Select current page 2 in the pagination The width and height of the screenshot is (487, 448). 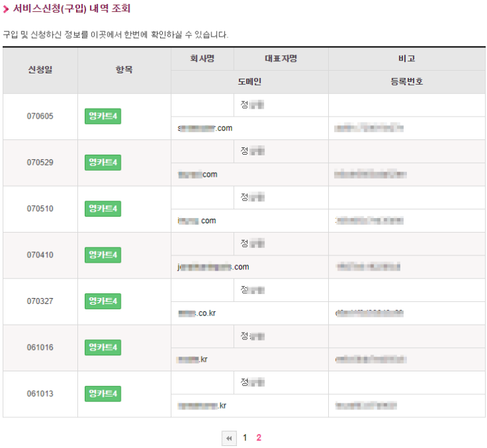(259, 438)
